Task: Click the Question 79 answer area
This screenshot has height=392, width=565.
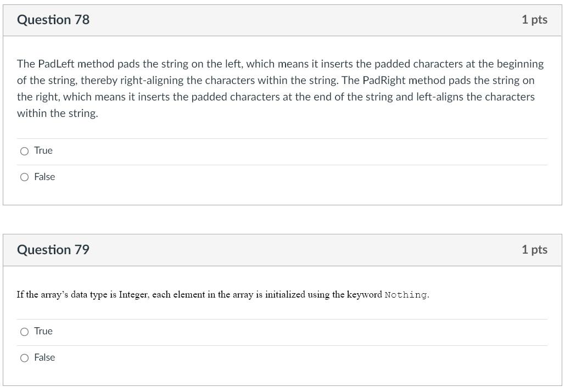Action: pyautogui.click(x=283, y=344)
